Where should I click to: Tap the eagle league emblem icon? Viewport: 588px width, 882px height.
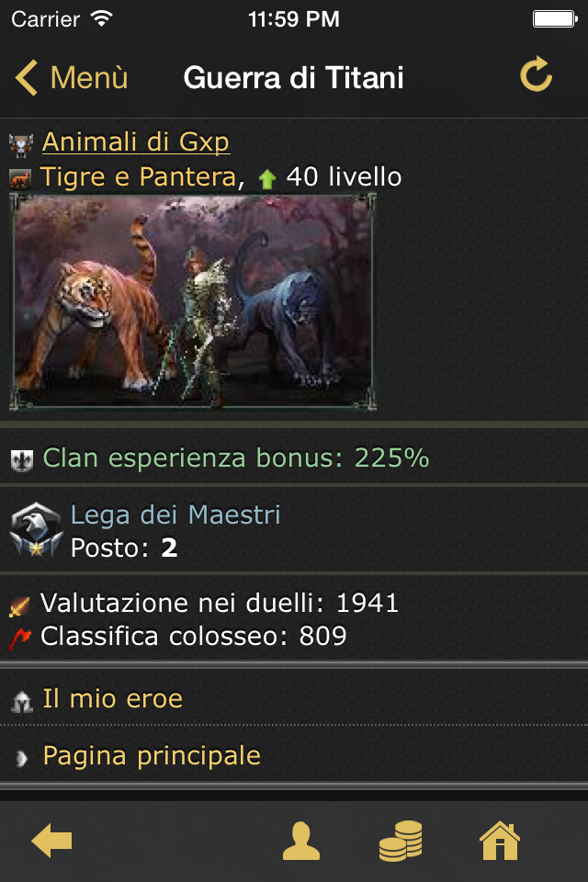point(36,529)
